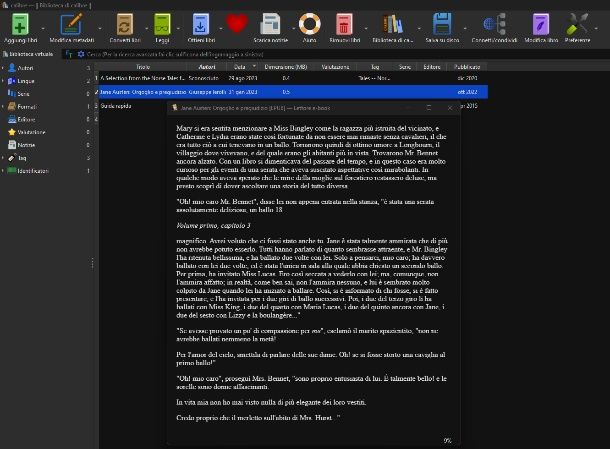610x449 pixels.
Task: Sort by the Titolo column header
Action: click(143, 67)
